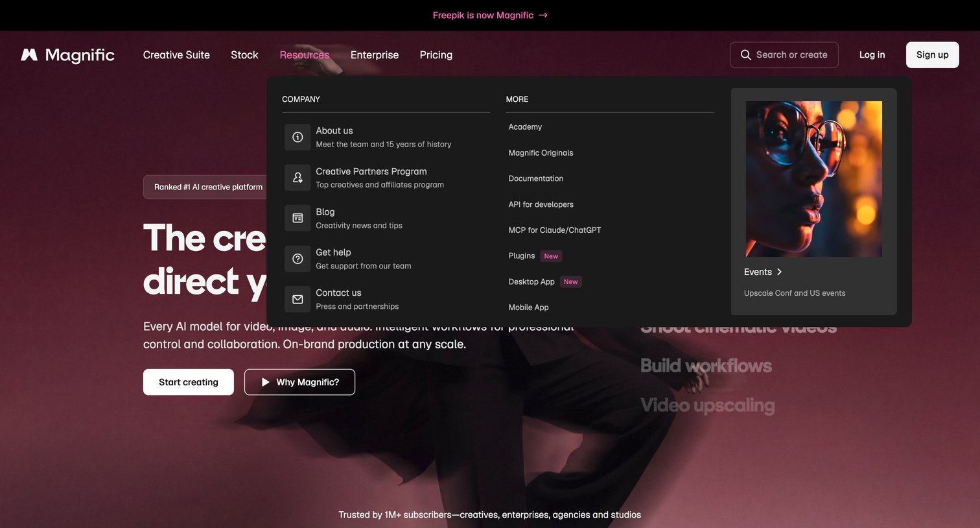The width and height of the screenshot is (980, 528).
Task: Click 'Top creatives and affiliates program' text
Action: pos(380,185)
